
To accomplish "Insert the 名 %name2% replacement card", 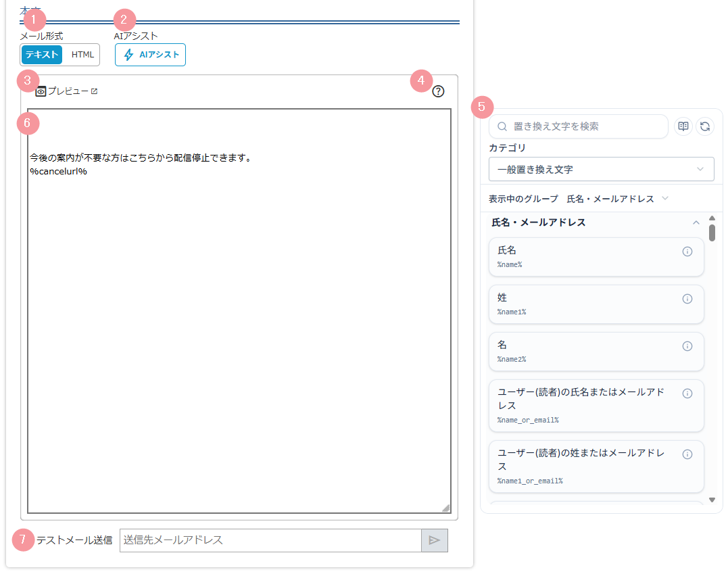I will tap(596, 352).
